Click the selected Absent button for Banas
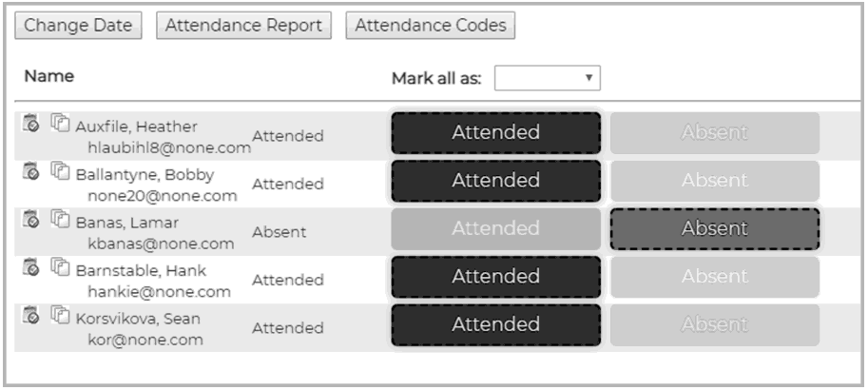Viewport: 868px width, 390px height. click(715, 229)
